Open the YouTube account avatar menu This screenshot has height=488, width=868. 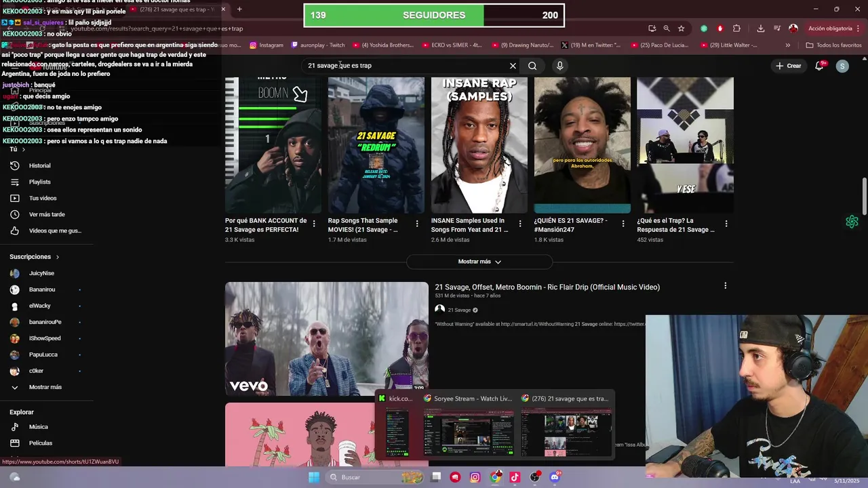842,66
